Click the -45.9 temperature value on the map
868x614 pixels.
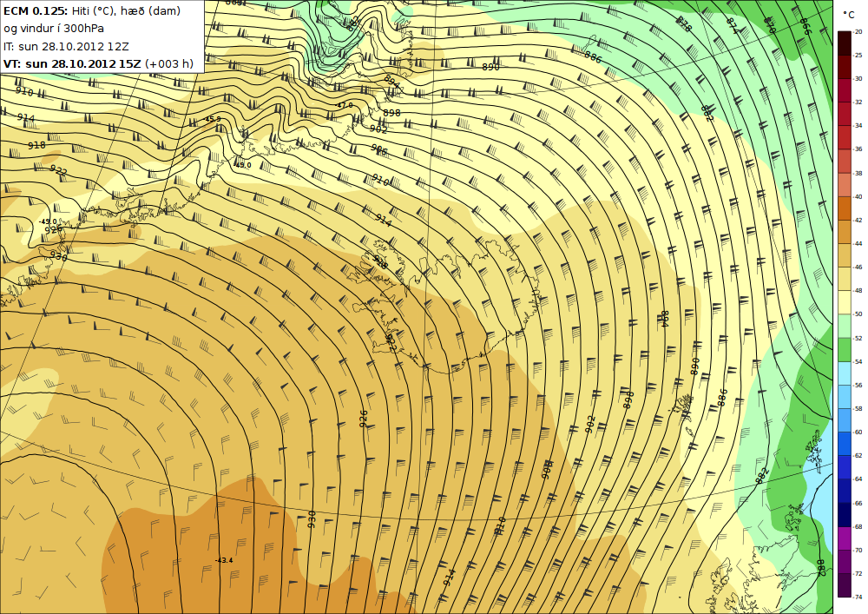click(x=213, y=119)
